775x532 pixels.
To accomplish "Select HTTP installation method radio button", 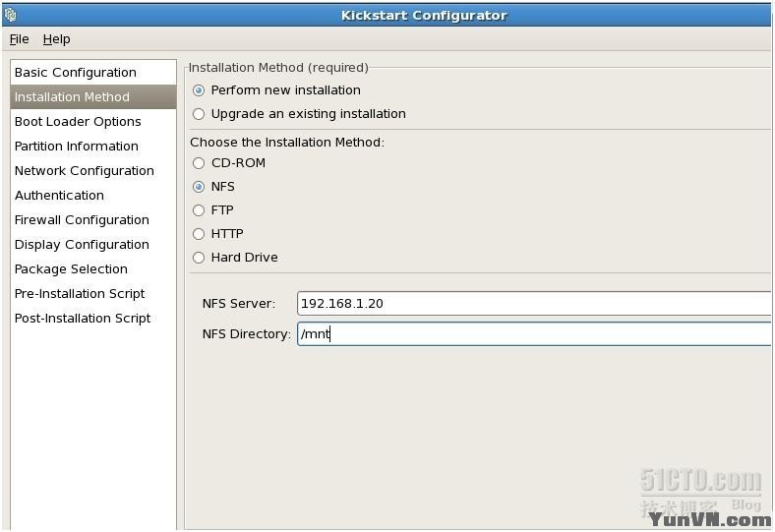I will (199, 234).
